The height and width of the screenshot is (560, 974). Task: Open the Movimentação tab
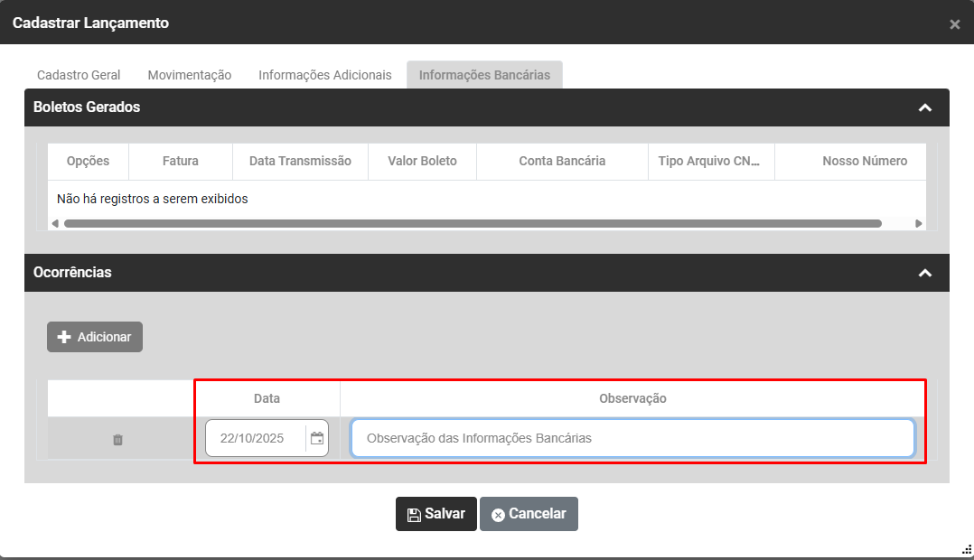[190, 75]
